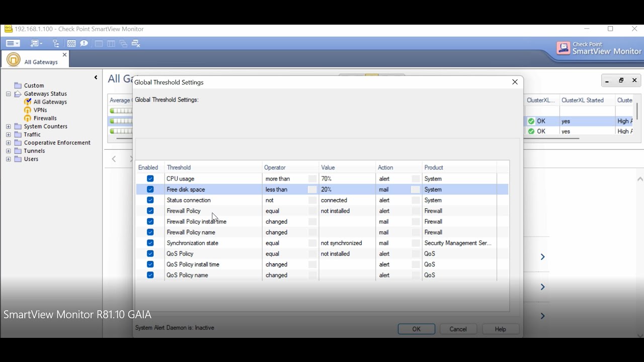Viewport: 644px width, 362px height.
Task: Expand the Users tree node
Action: [8, 159]
